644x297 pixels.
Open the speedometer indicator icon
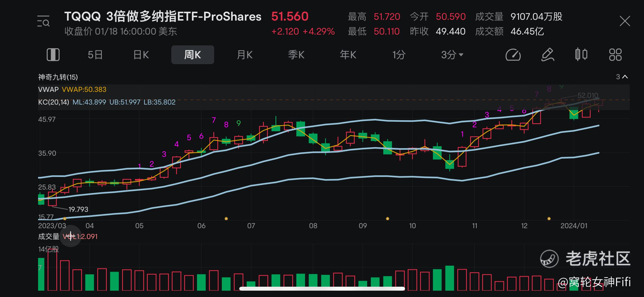point(513,55)
